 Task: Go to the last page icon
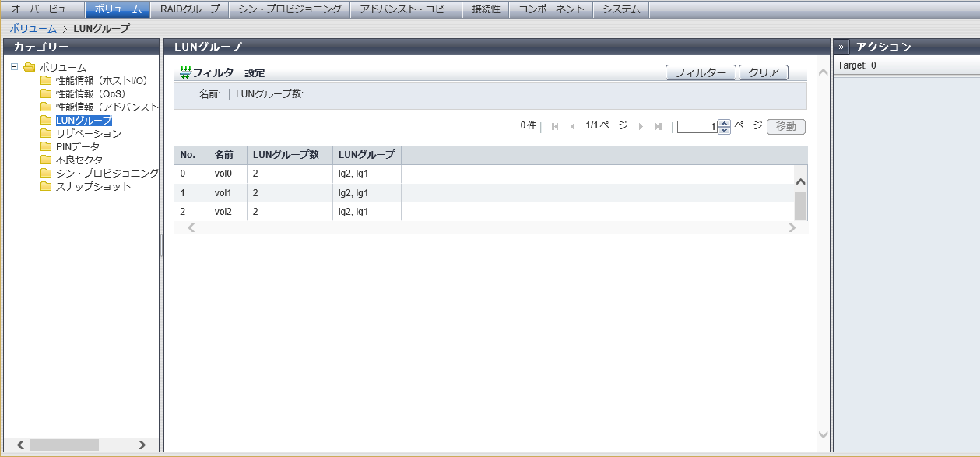tap(659, 127)
